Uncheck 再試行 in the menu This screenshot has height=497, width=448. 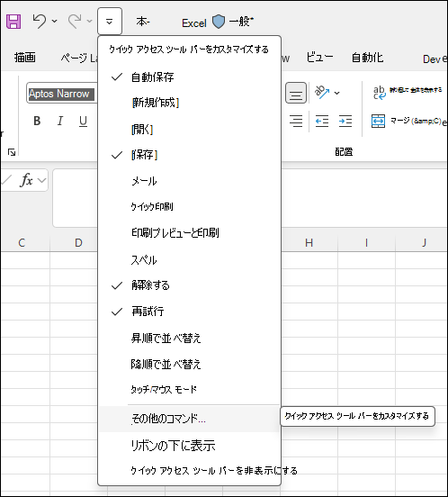point(189,312)
